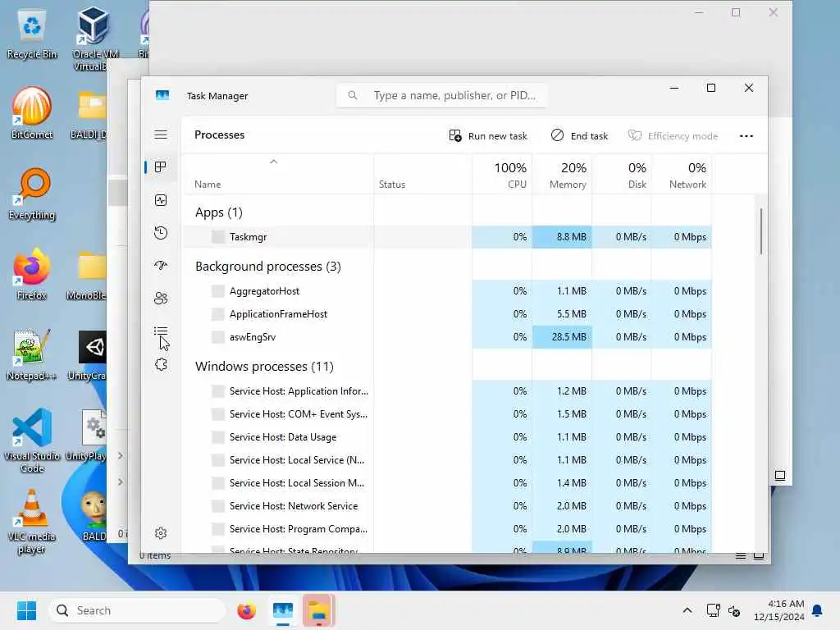
Task: Select the Processes sidebar icon
Action: coord(160,167)
